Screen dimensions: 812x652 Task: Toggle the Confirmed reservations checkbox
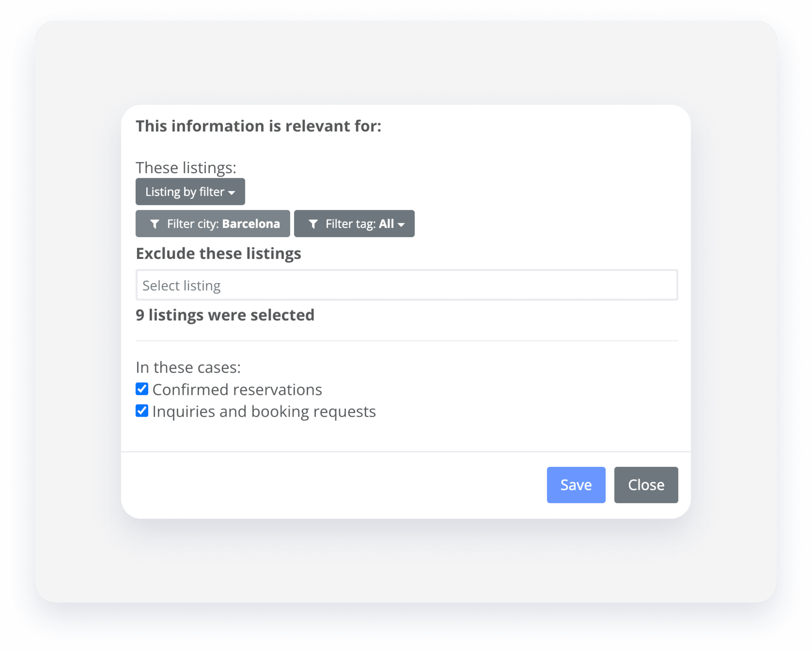142,389
